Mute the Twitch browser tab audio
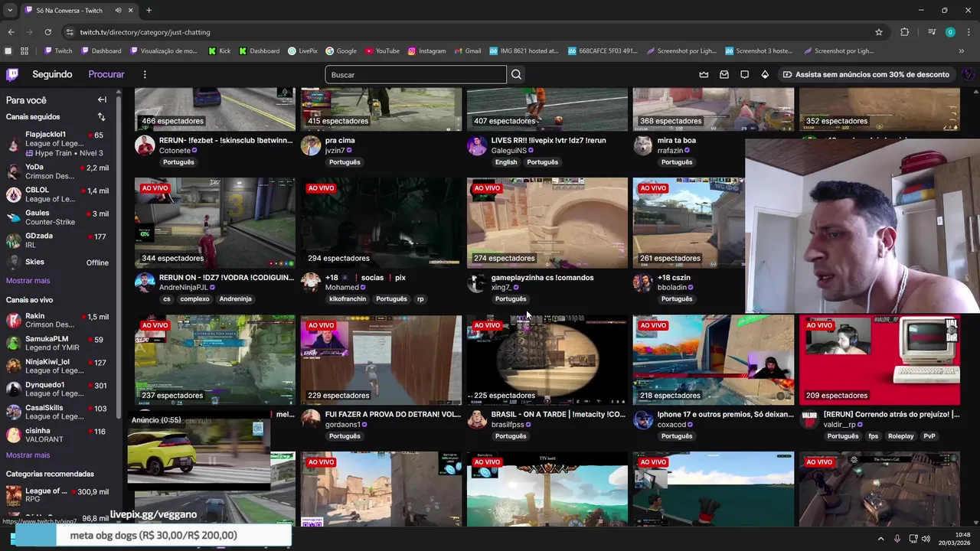The image size is (980, 551). [118, 10]
